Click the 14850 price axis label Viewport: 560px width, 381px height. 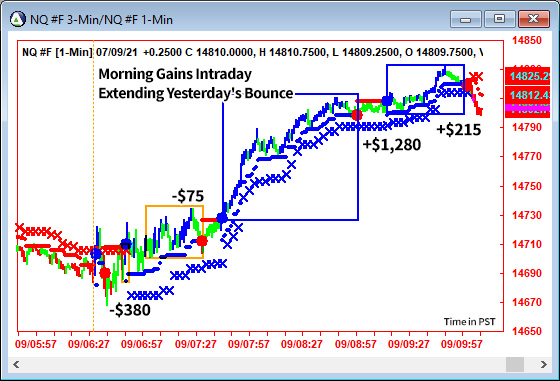[527, 40]
